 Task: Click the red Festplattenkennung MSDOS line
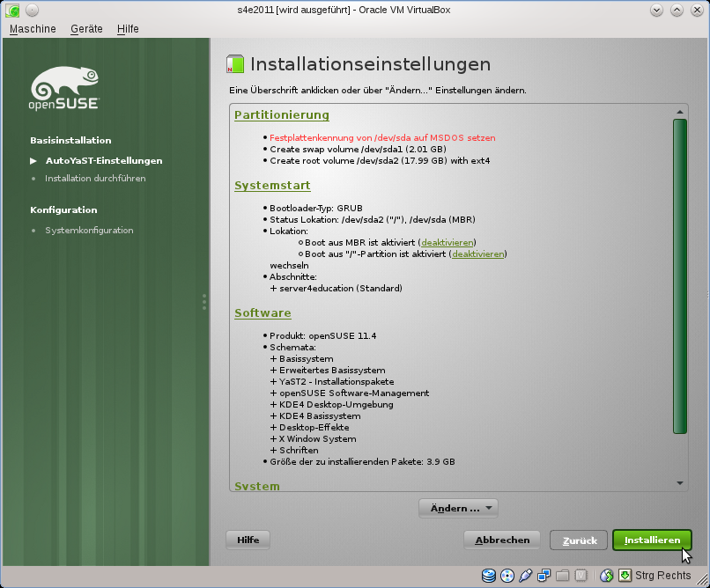pos(382,138)
